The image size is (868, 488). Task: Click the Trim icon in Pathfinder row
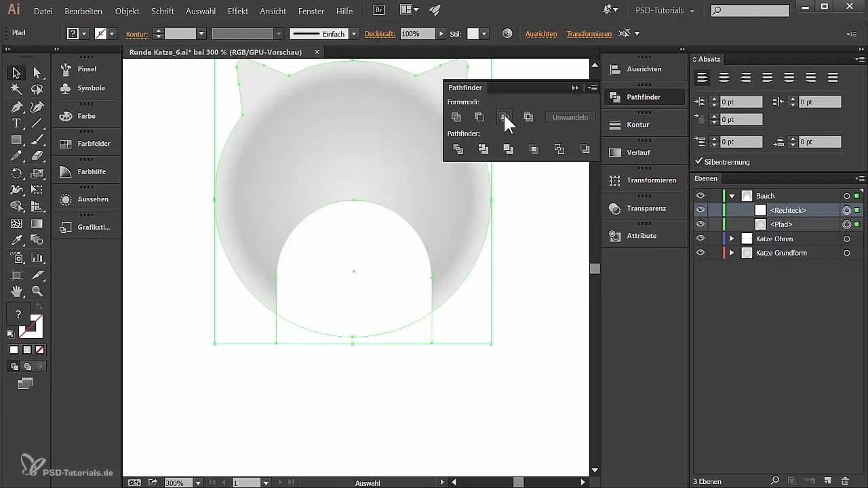(484, 149)
